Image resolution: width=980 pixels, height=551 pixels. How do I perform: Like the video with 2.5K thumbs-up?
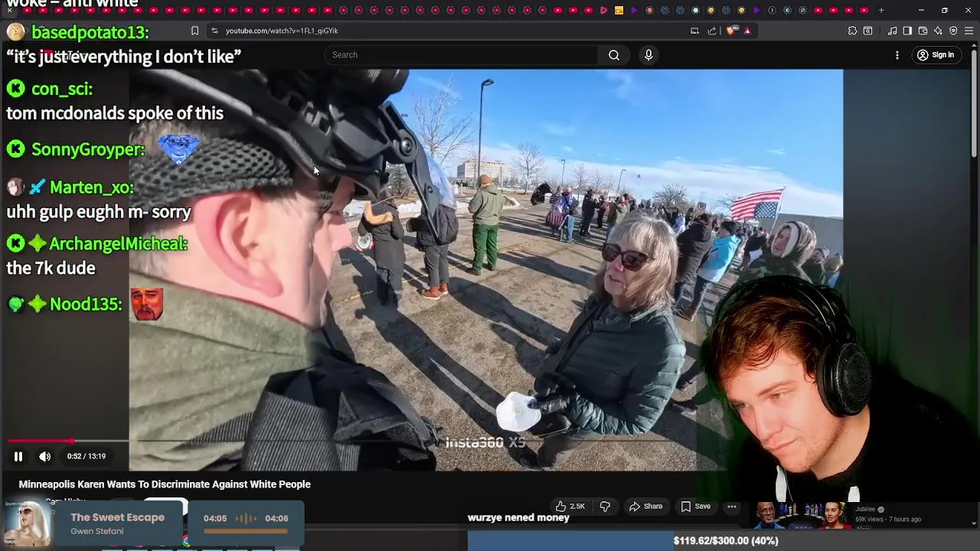(570, 506)
